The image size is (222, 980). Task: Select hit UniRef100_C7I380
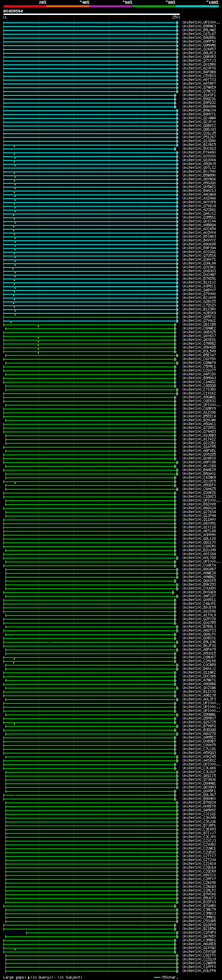(199, 390)
